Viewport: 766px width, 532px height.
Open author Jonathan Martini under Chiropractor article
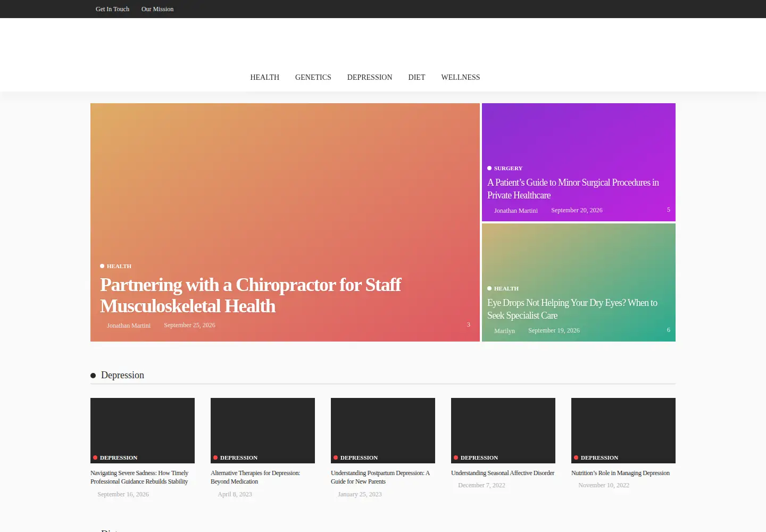point(129,326)
